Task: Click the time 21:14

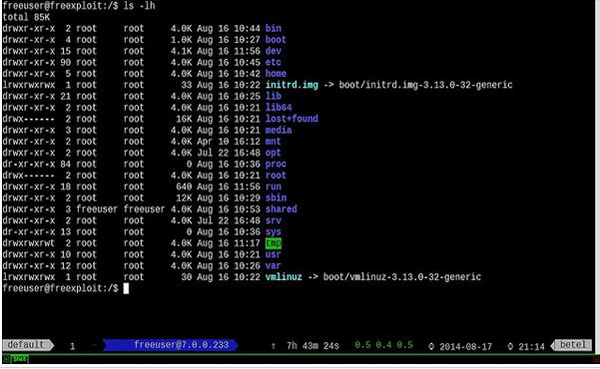Action: tap(531, 347)
